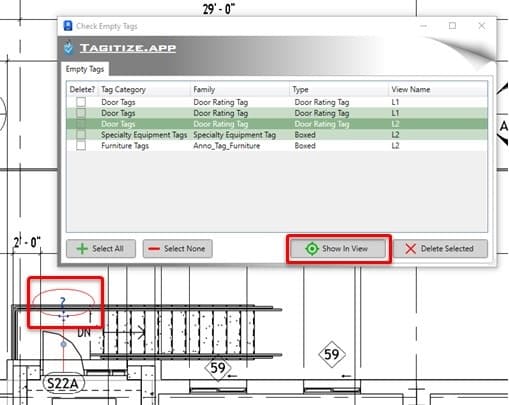The image size is (509, 405).
Task: Maximize the Check Empty Tags window
Action: [452, 26]
